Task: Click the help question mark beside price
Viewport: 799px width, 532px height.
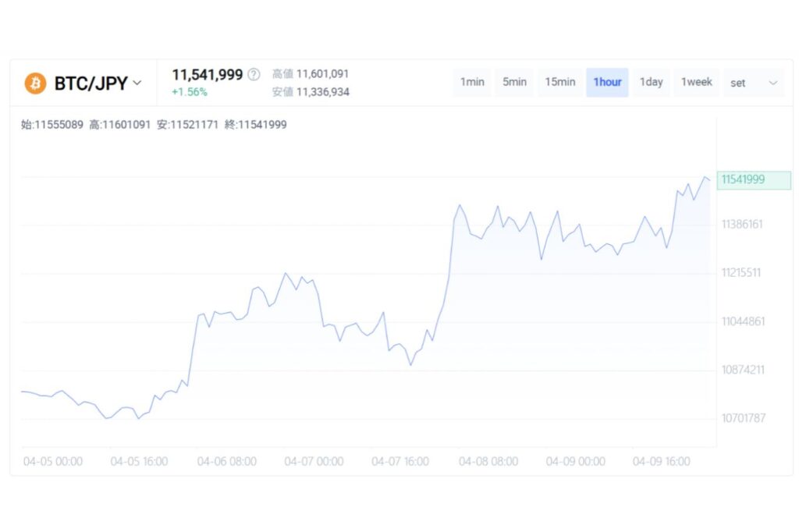Action: [x=254, y=75]
